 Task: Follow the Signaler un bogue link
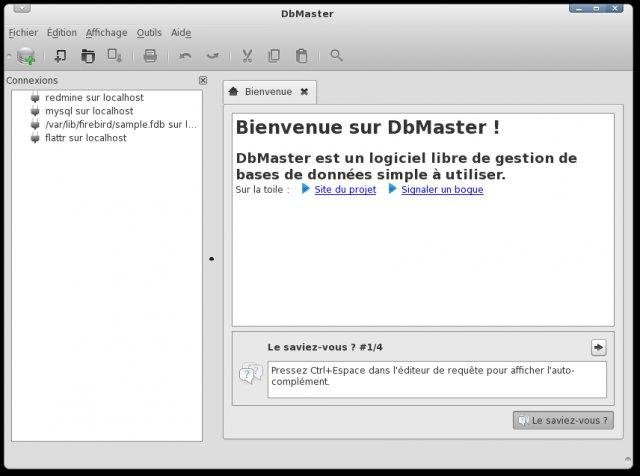(x=442, y=189)
